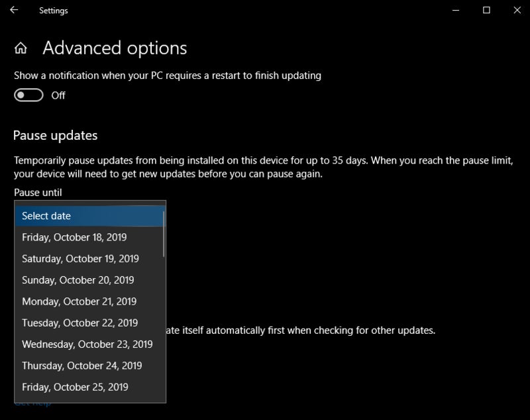Select Wednesday, October 23, 2019
Image resolution: width=530 pixels, height=420 pixels.
(89, 344)
